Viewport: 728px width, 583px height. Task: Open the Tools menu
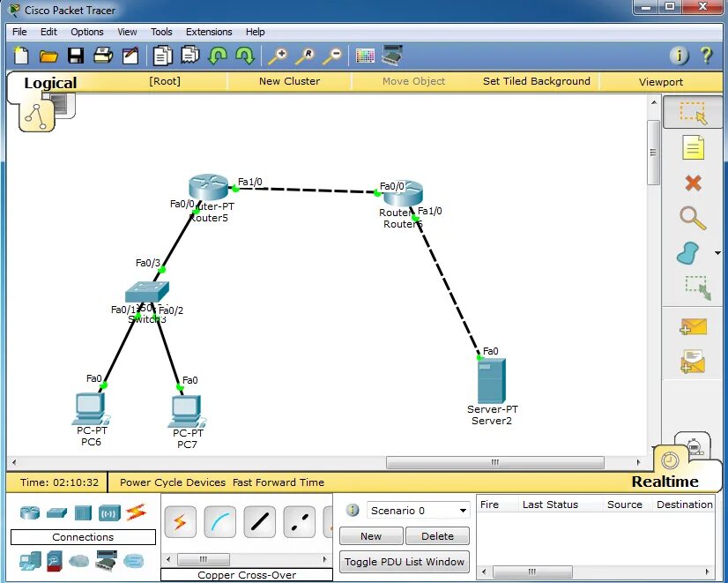(x=161, y=32)
